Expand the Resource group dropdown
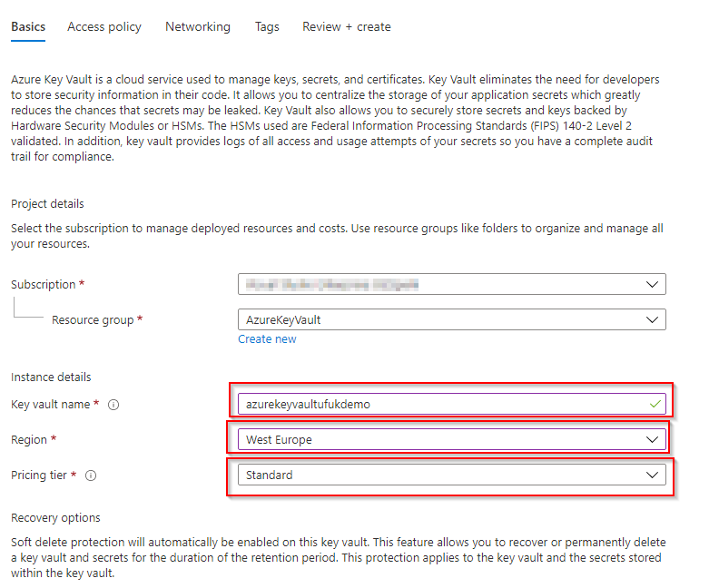Screen dimensions: 709x588 click(452, 319)
